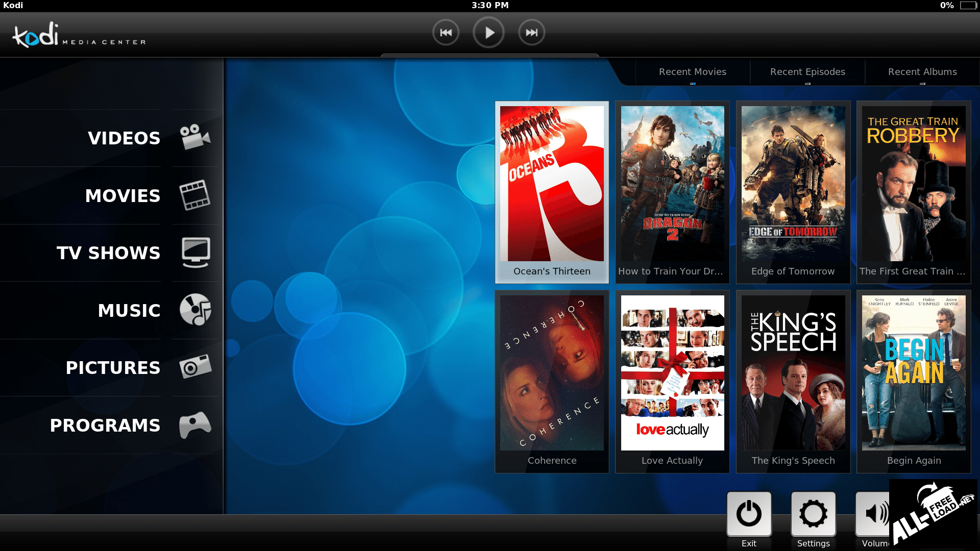Switch to Recent Episodes tab
This screenshot has width=980, height=551.
tap(807, 72)
